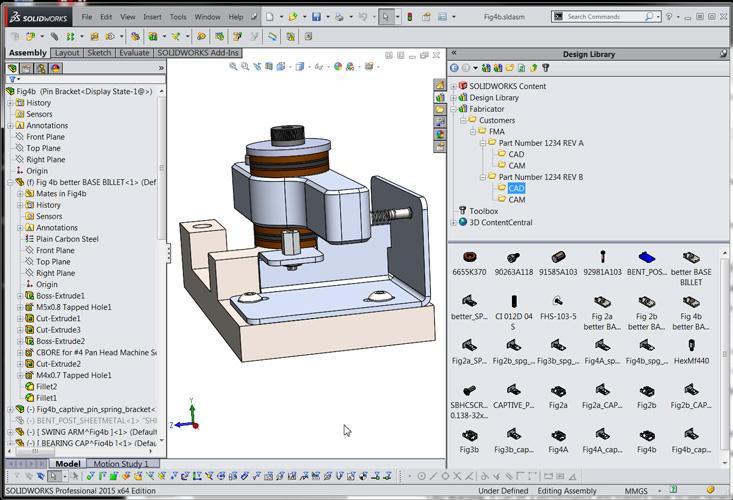The width and height of the screenshot is (733, 500).
Task: Open the ConfigurationManager tab icon
Action: pyautogui.click(x=41, y=68)
